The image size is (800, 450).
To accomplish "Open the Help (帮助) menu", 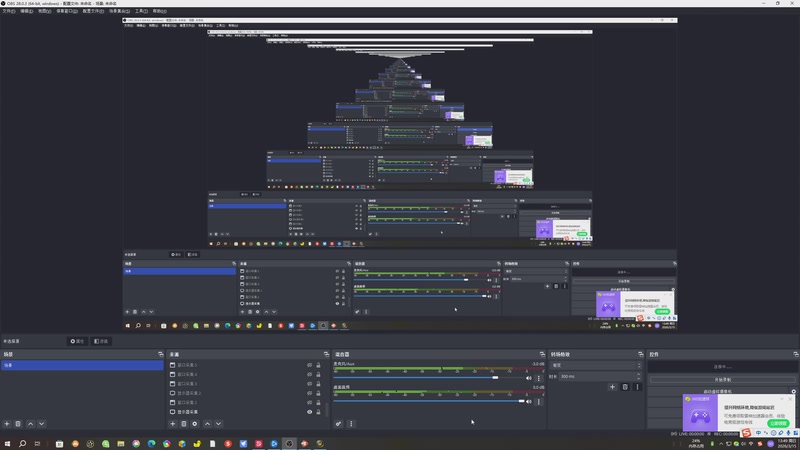I will click(159, 11).
